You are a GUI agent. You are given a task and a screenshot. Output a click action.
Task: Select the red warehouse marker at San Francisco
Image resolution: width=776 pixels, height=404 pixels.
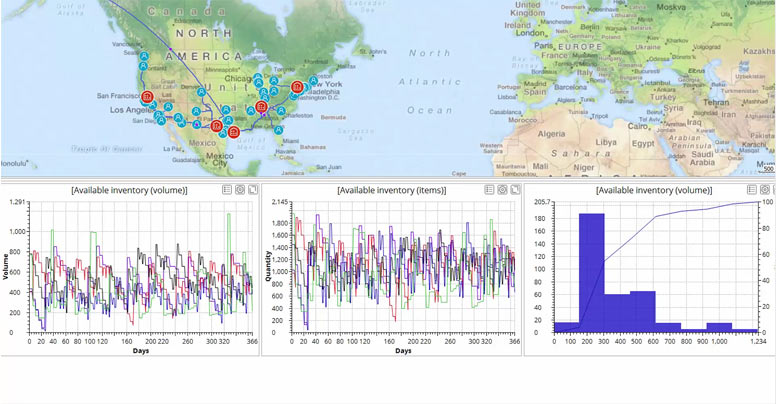(x=147, y=97)
